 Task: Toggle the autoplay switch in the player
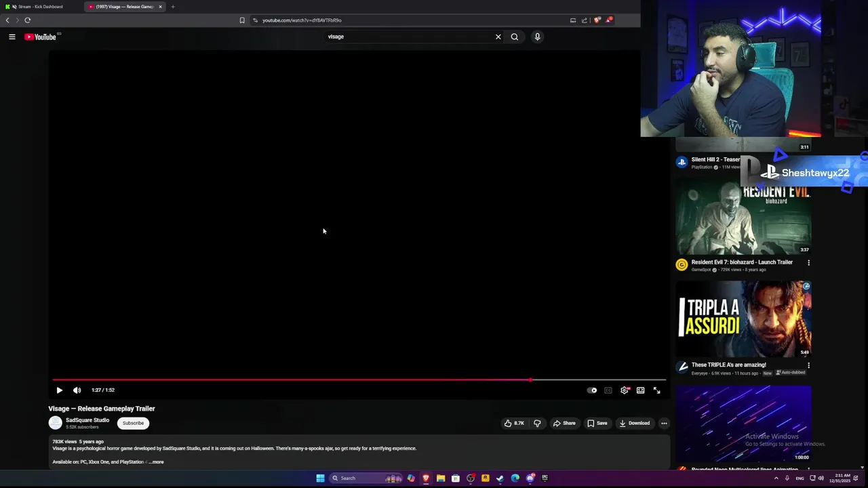592,390
